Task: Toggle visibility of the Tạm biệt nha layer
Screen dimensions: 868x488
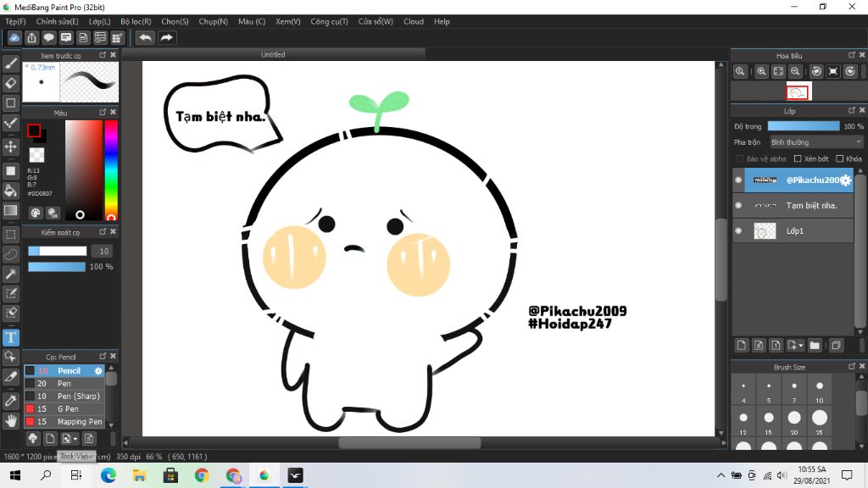Action: 738,205
